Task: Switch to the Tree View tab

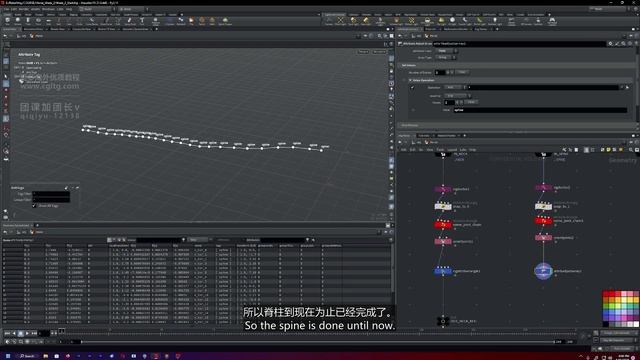Action: click(x=424, y=136)
